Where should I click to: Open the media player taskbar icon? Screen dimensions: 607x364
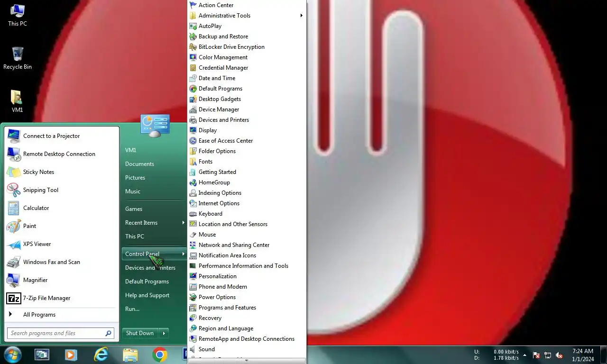71,355
